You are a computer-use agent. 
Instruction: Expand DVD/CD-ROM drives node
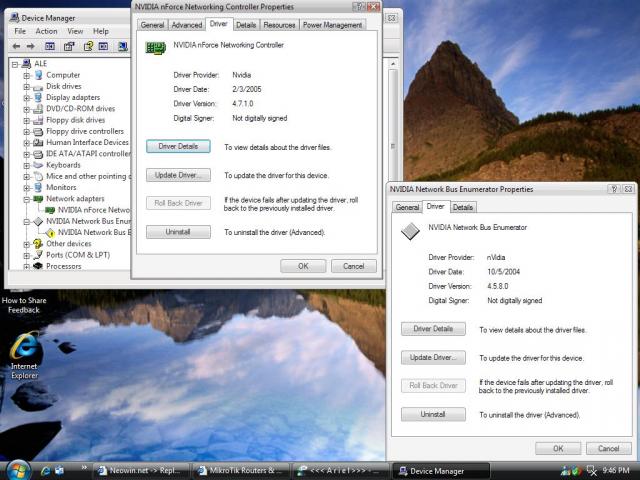pyautogui.click(x=27, y=109)
